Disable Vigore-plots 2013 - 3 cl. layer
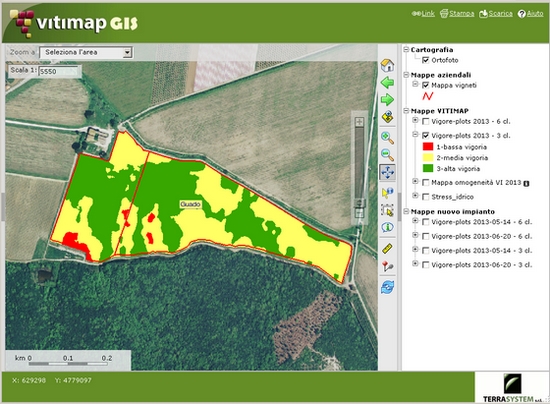550x404 pixels. tap(425, 135)
